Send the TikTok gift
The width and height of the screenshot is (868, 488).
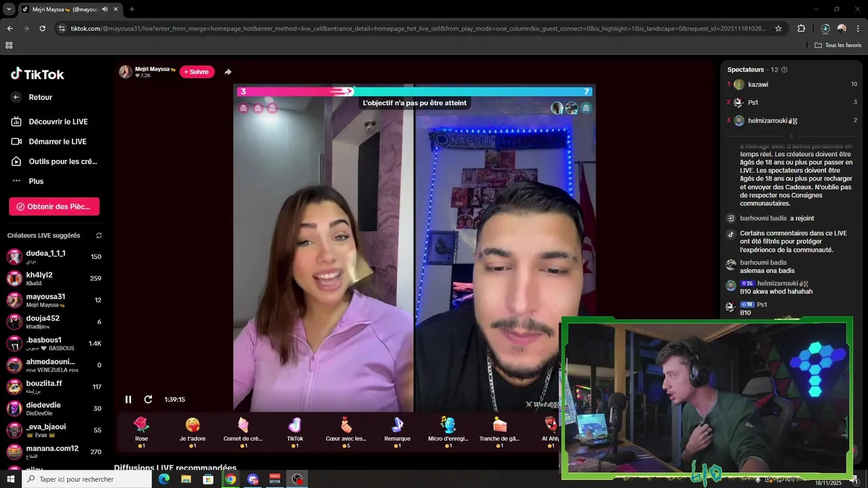(x=295, y=432)
